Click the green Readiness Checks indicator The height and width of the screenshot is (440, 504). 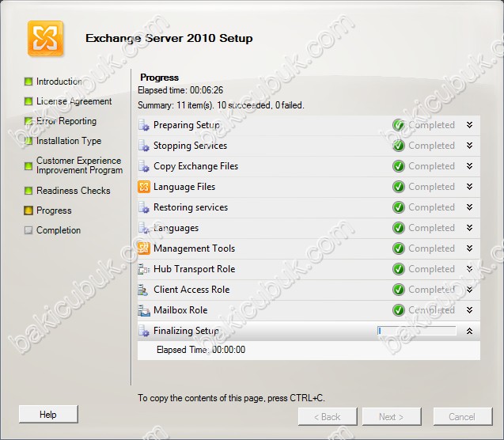pyautogui.click(x=28, y=191)
